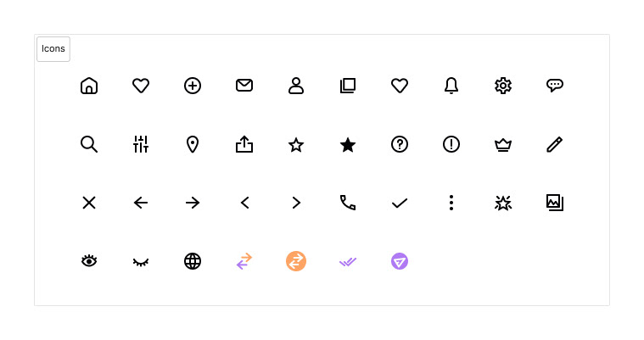Click the image gallery icon
The width and height of the screenshot is (644, 340).
[x=555, y=203]
